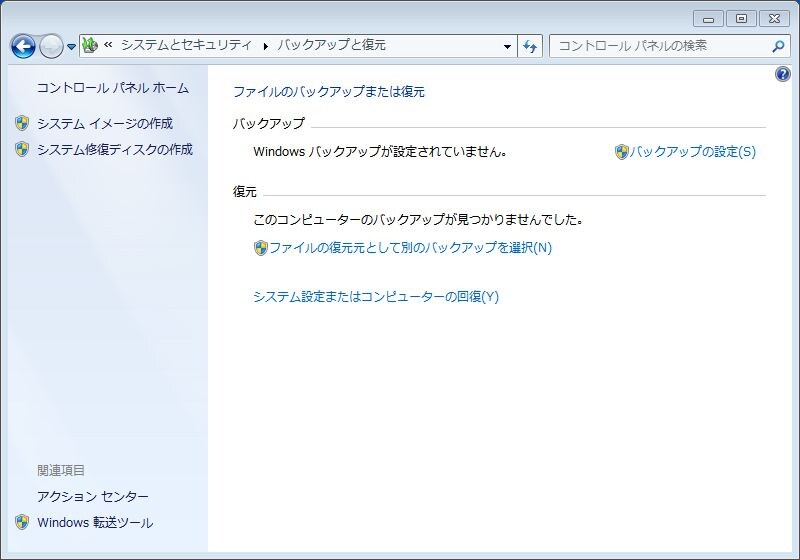Screen dimensions: 800x560
Task: Open Windows 転送ツール link
Action: 95,523
